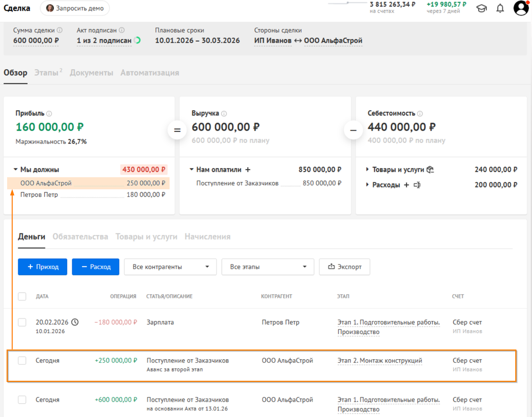Click clock icon beside date 20.02.2026
The width and height of the screenshot is (532, 417).
pyautogui.click(x=75, y=322)
